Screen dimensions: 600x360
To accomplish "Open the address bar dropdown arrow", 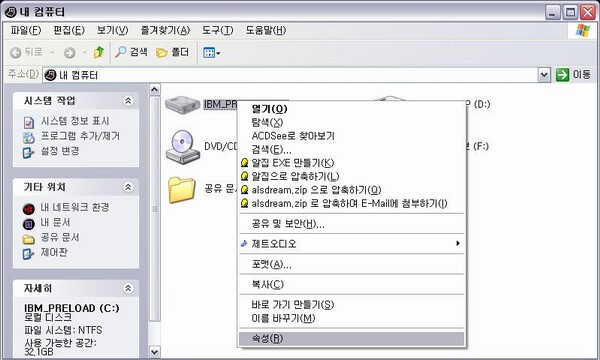I will tap(544, 75).
